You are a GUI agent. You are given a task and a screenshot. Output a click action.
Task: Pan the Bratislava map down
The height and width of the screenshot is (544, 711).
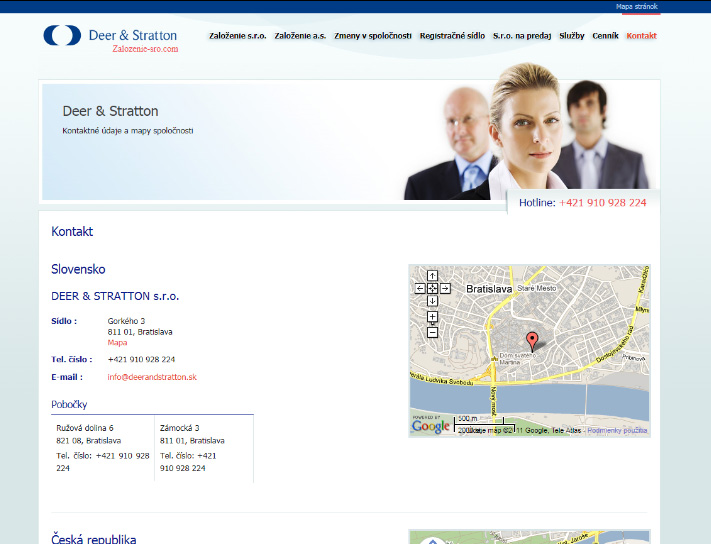[432, 300]
